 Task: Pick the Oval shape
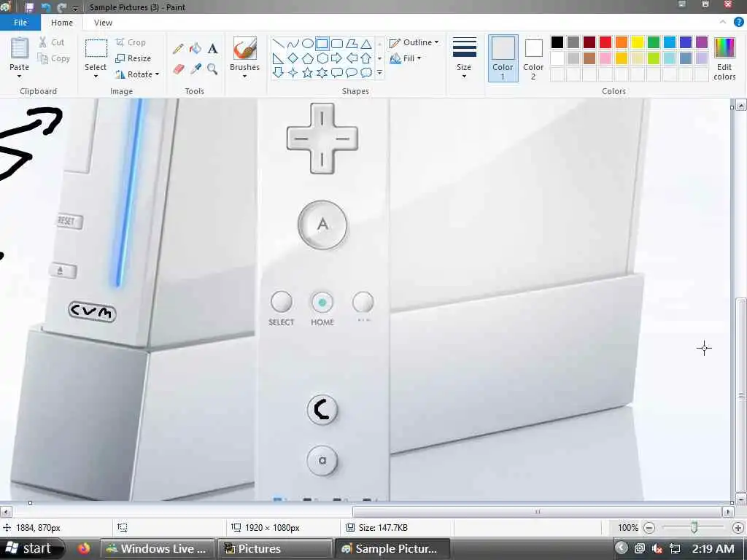coord(308,44)
